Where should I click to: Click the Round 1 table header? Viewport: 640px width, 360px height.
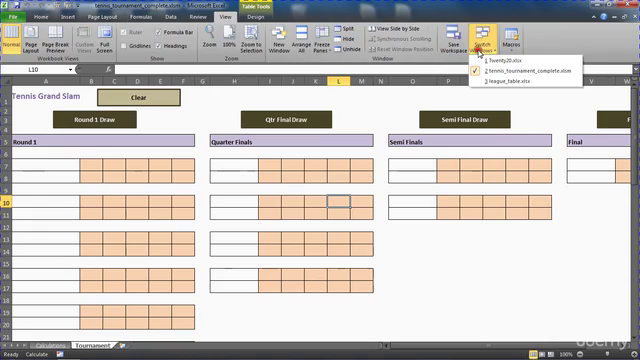103,142
